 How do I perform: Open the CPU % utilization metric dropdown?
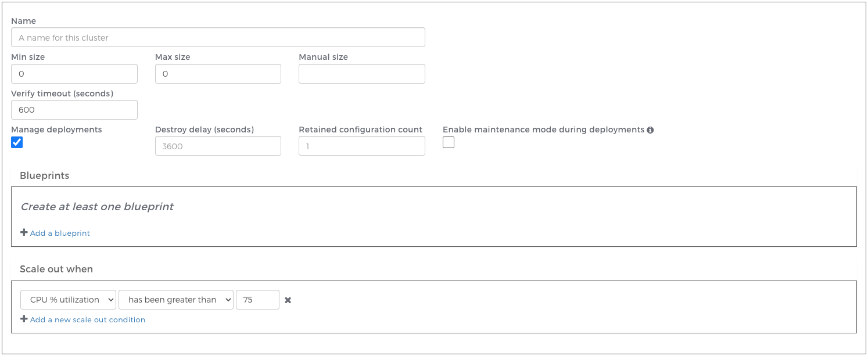69,300
